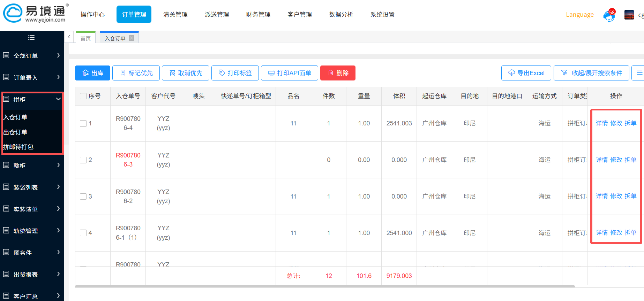Open the customer service notification icon
This screenshot has width=644, height=301.
609,15
